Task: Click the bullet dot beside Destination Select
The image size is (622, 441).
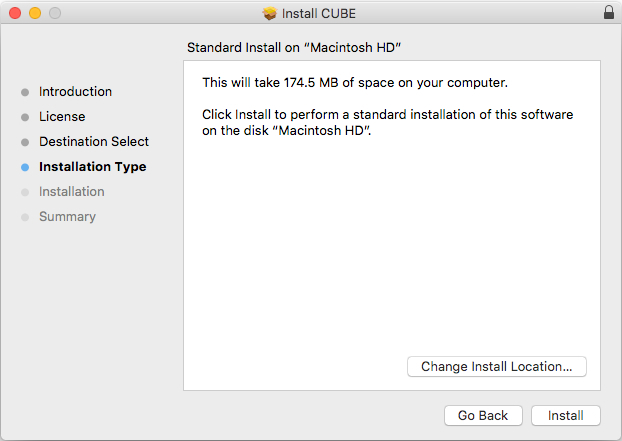Action: tap(25, 142)
